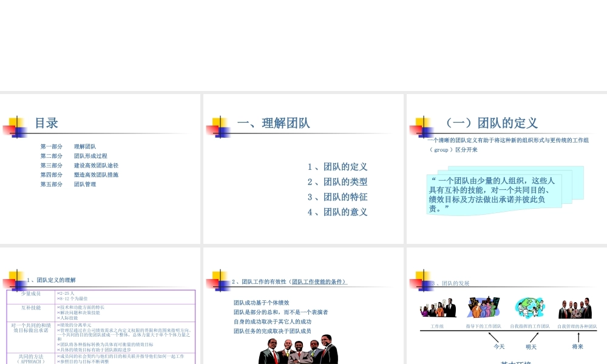
Task: Select the (一)团队的定义 slide thumbnail
Action: click(507, 169)
